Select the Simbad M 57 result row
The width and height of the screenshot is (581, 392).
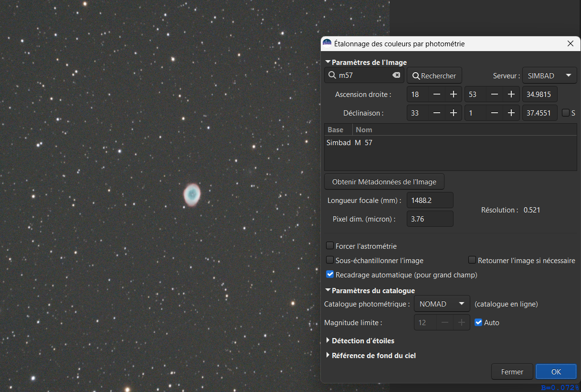click(450, 142)
